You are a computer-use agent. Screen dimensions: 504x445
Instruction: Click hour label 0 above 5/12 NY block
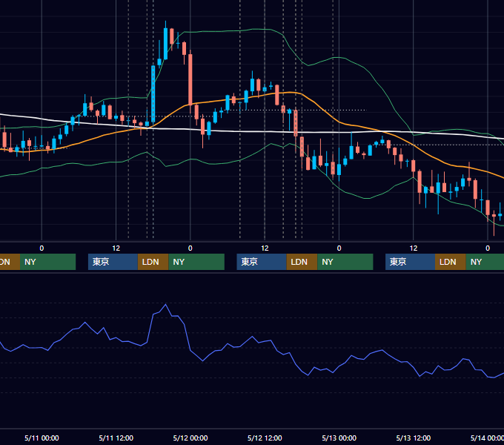(339, 248)
